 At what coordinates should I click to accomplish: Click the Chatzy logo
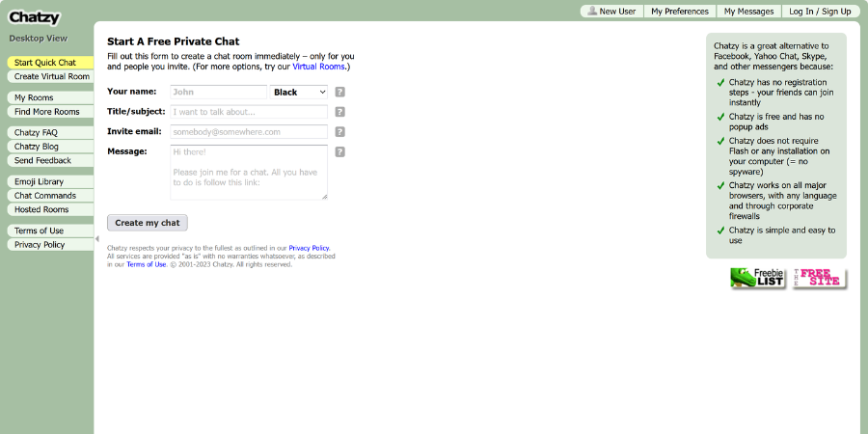coord(34,17)
